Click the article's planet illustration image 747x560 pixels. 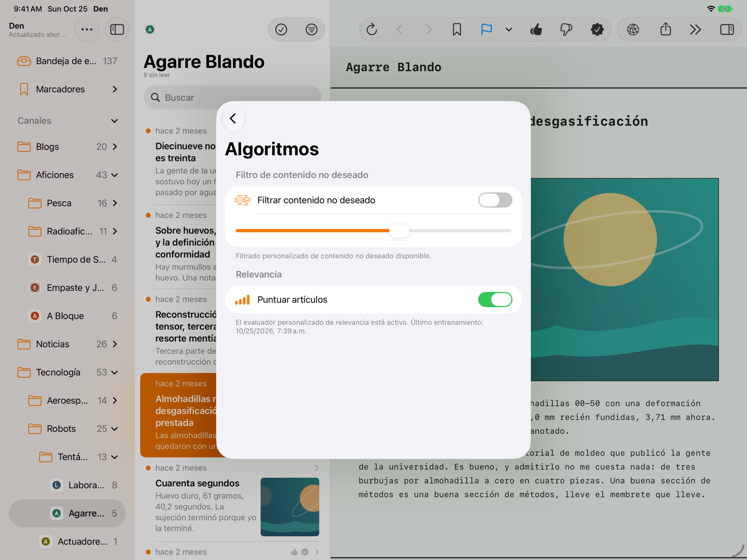pos(624,279)
